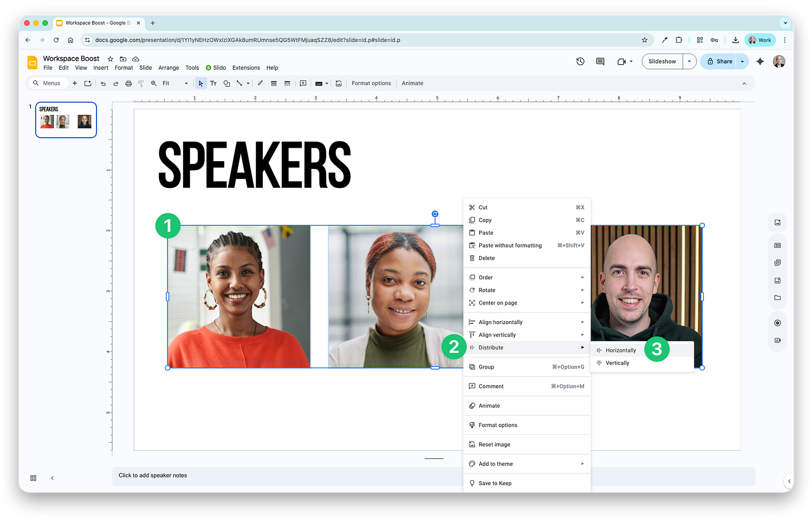Open the Chrome extensions puzzle icon
Viewport: 812px width, 522px height.
coord(679,40)
